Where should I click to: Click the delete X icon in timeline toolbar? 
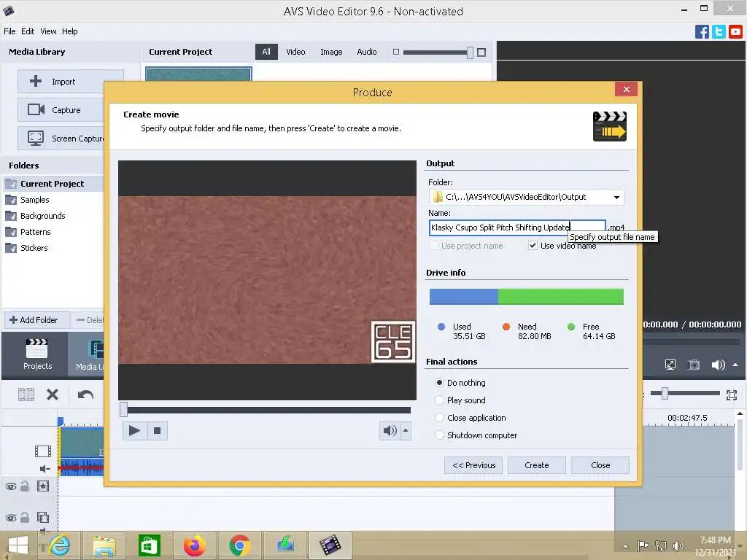point(53,394)
